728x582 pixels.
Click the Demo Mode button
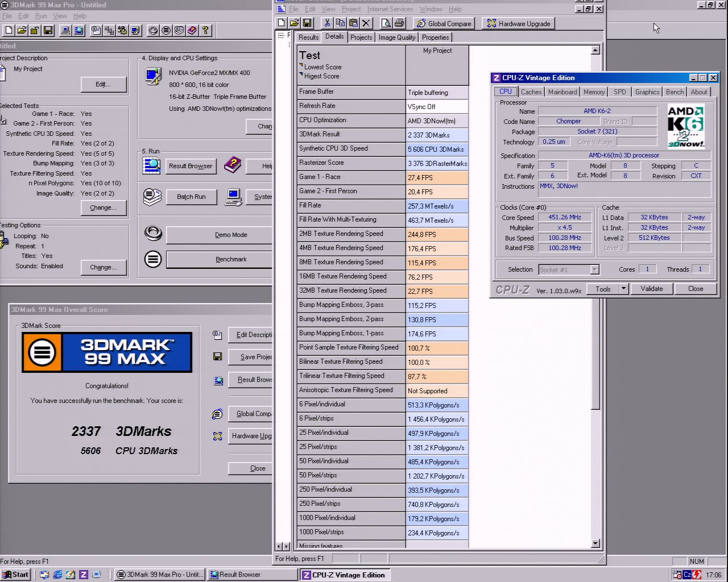point(220,235)
